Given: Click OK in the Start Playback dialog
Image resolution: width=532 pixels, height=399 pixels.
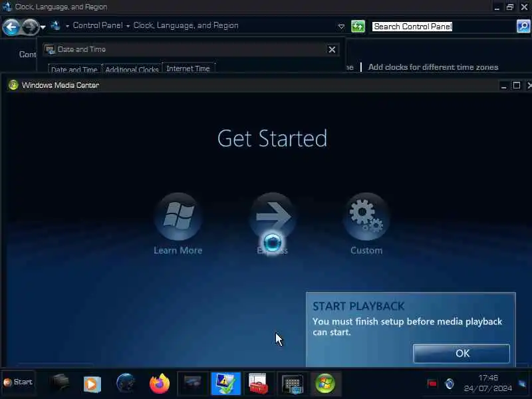Looking at the screenshot, I should click(x=462, y=353).
